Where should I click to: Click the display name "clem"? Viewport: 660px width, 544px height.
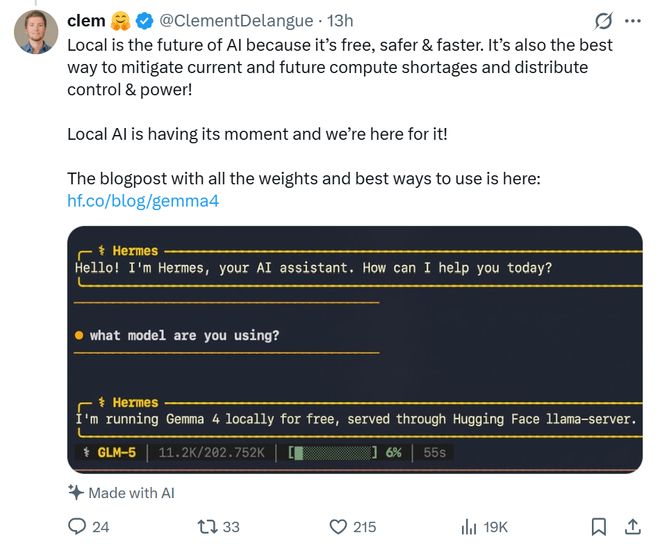(x=86, y=21)
